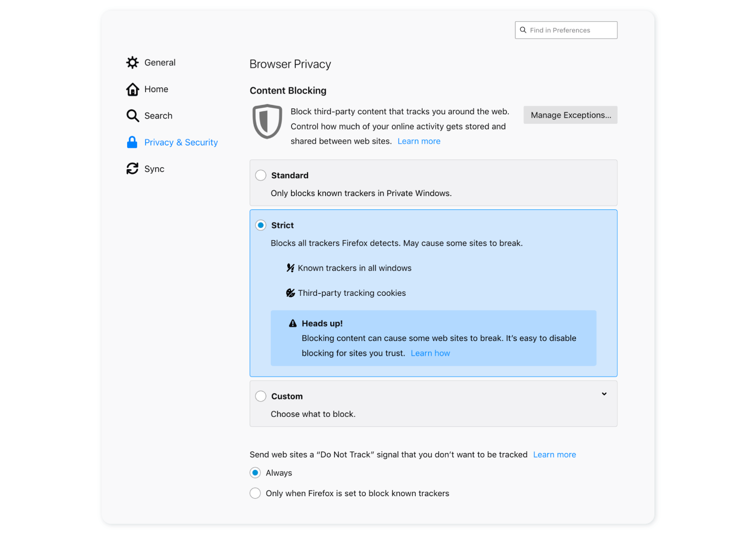Select the Custom content blocking option

tap(261, 396)
